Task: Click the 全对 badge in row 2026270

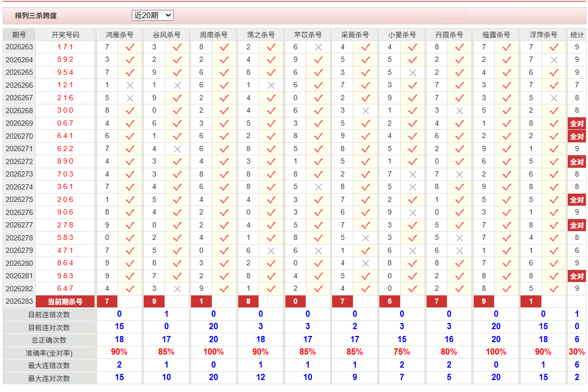Action: click(577, 136)
